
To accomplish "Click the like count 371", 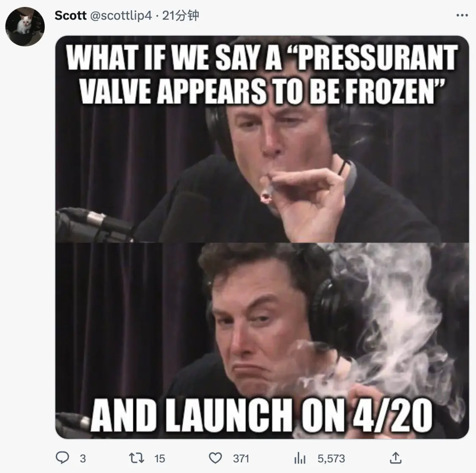I will 241,459.
